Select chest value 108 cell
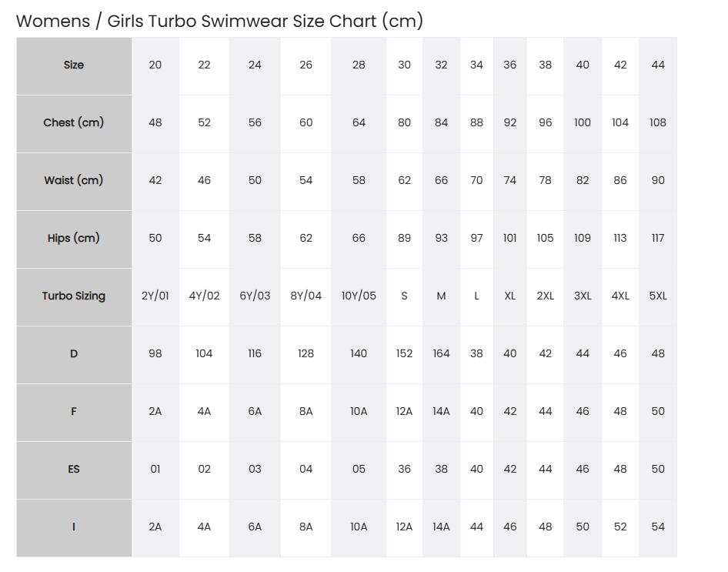This screenshot has height=572, width=728. pos(658,123)
